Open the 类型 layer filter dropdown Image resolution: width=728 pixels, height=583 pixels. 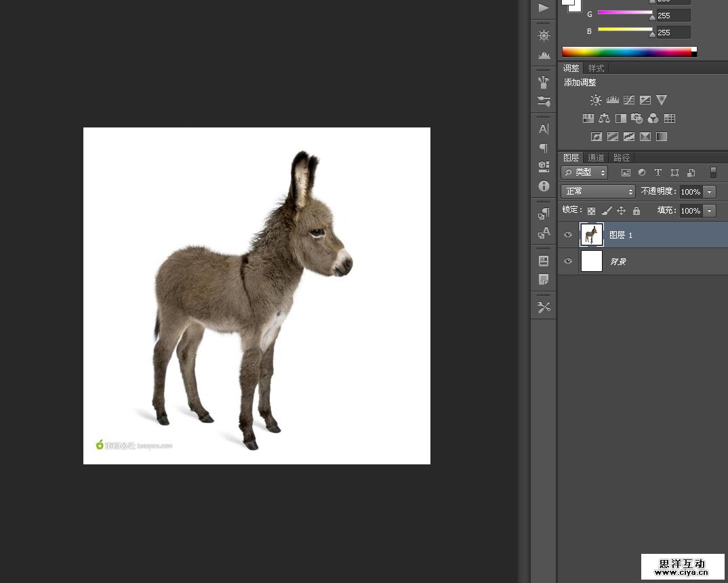tap(584, 173)
